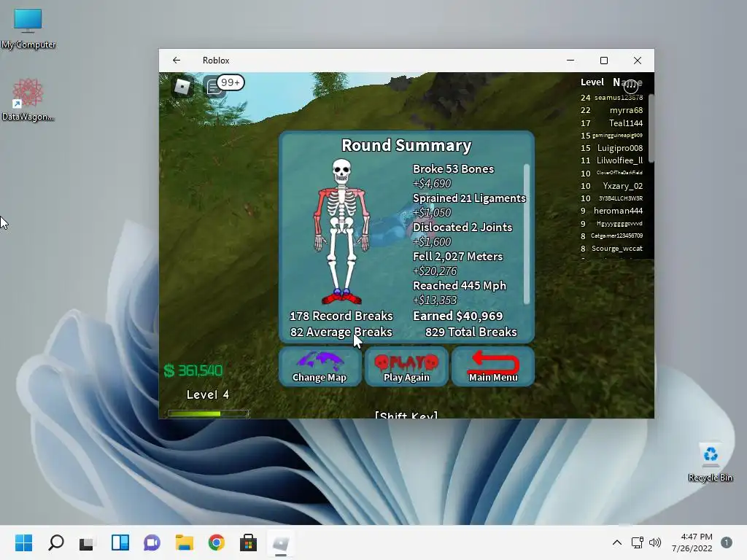This screenshot has height=560, width=747.
Task: Open the clock showing 4:47 PM
Action: [x=692, y=542]
